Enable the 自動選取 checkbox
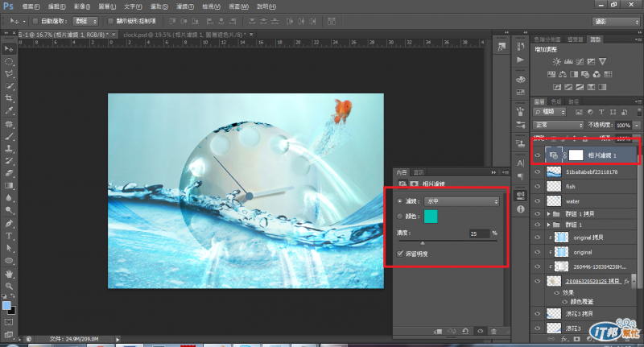Image resolution: width=644 pixels, height=347 pixels. pyautogui.click(x=35, y=21)
